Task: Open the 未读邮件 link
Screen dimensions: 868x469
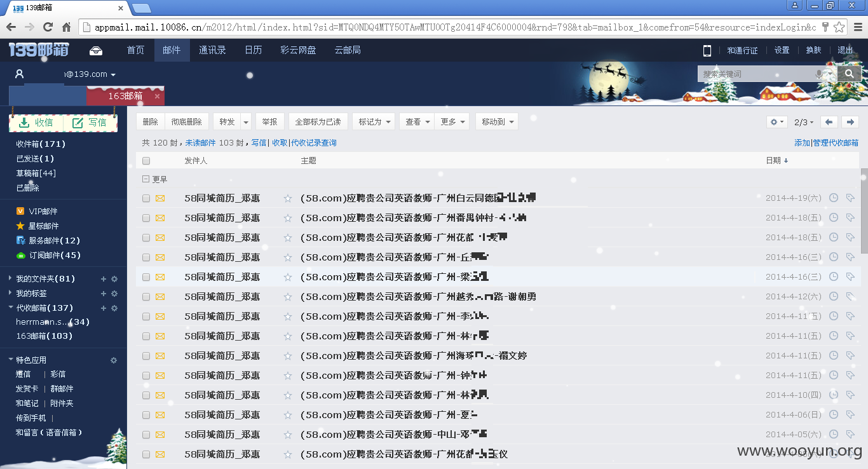Action: (x=200, y=143)
